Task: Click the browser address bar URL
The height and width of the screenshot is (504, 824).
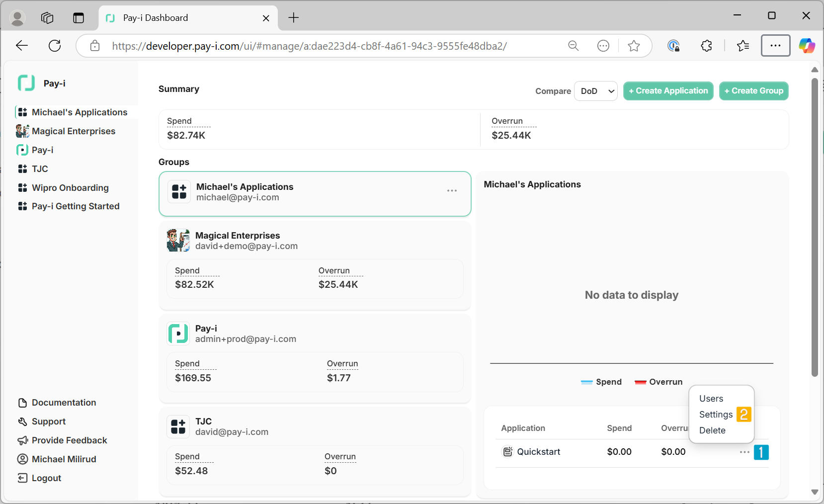Action: [x=309, y=46]
